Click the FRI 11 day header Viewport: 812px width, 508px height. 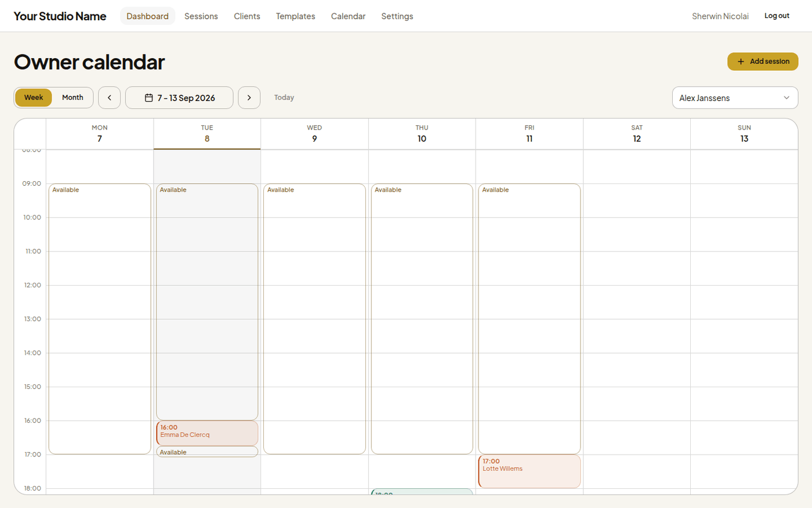[530, 134]
